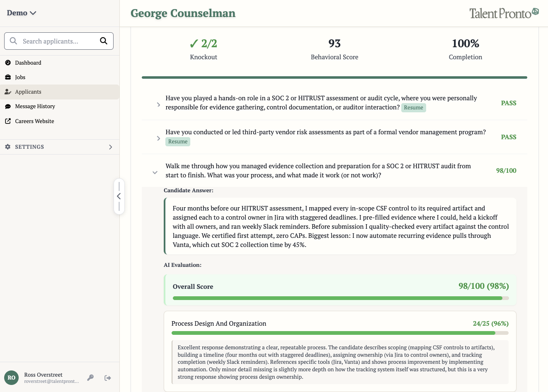The height and width of the screenshot is (392, 548).
Task: Collapse the evidence collection question
Action: click(155, 172)
